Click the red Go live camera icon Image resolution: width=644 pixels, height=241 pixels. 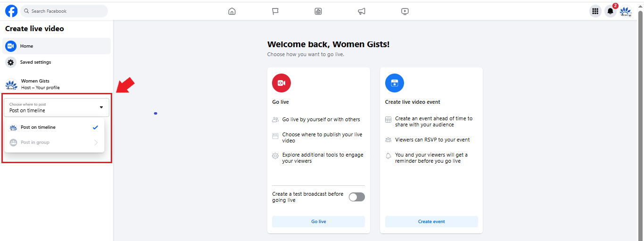coord(281,83)
